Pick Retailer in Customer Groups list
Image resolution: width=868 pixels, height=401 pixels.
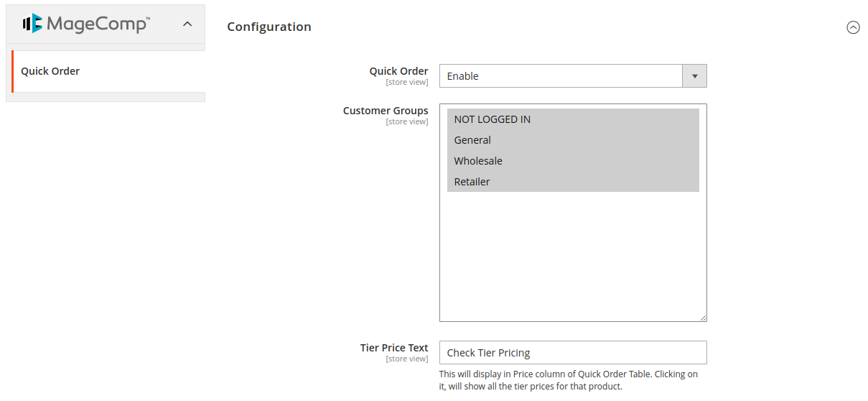pyautogui.click(x=472, y=182)
